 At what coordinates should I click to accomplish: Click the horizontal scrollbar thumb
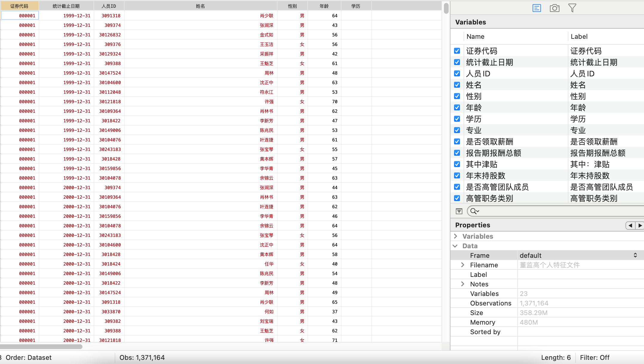[41, 347]
